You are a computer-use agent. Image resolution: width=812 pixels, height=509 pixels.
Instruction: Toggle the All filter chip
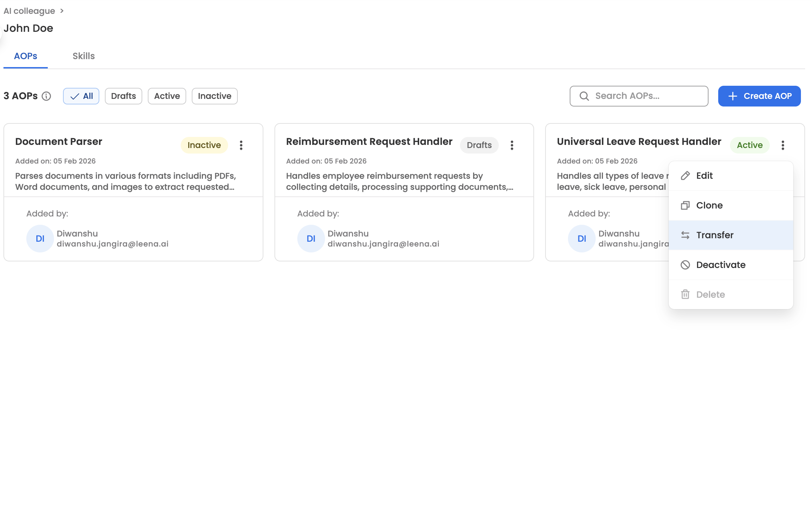(x=81, y=96)
